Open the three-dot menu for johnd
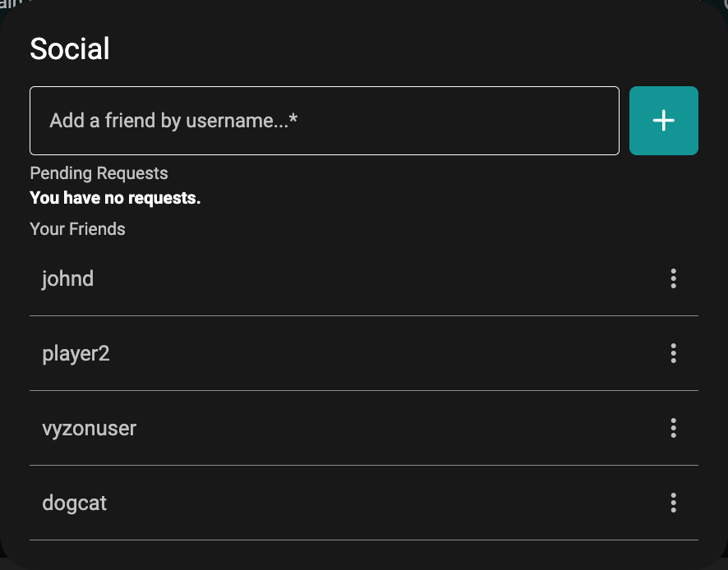 pyautogui.click(x=673, y=278)
